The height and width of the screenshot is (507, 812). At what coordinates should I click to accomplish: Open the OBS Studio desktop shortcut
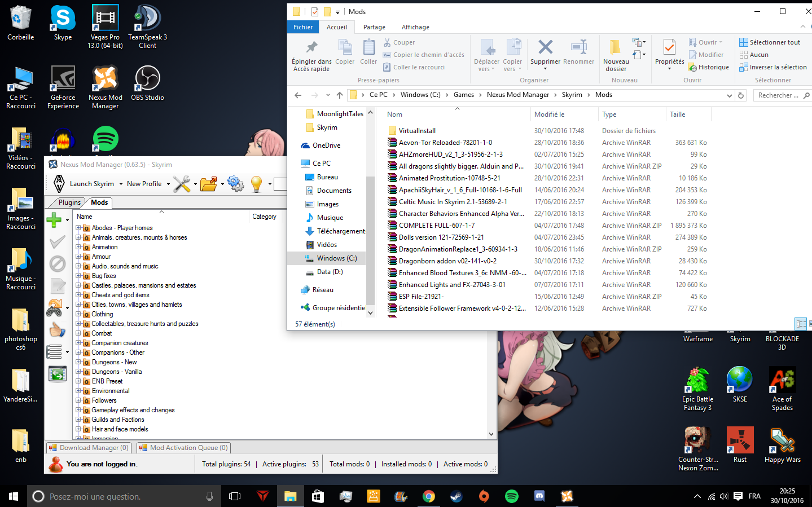pyautogui.click(x=147, y=83)
